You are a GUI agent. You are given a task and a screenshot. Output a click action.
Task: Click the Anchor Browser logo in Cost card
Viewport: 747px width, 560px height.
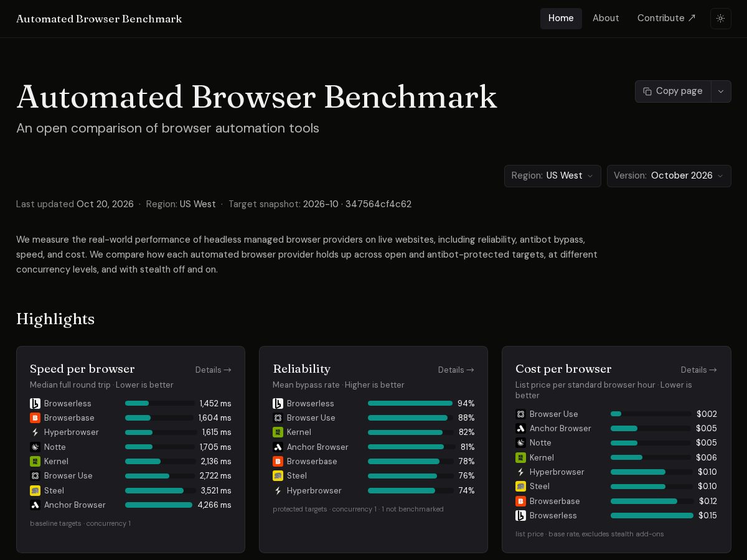(x=521, y=428)
